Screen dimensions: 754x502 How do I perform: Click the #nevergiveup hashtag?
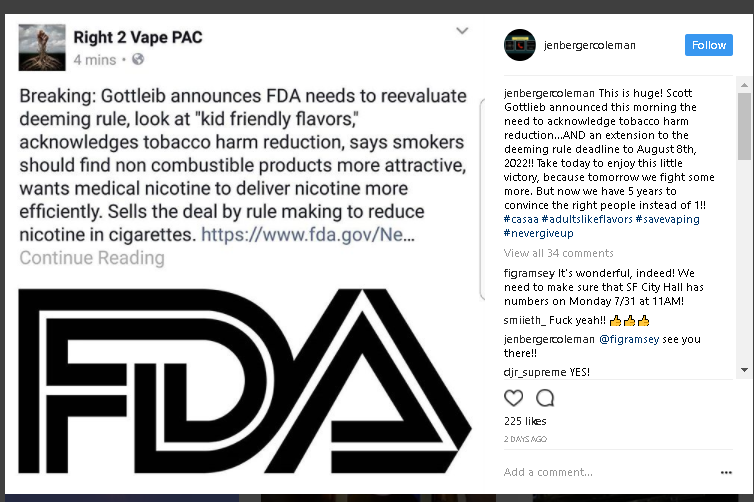pos(538,233)
